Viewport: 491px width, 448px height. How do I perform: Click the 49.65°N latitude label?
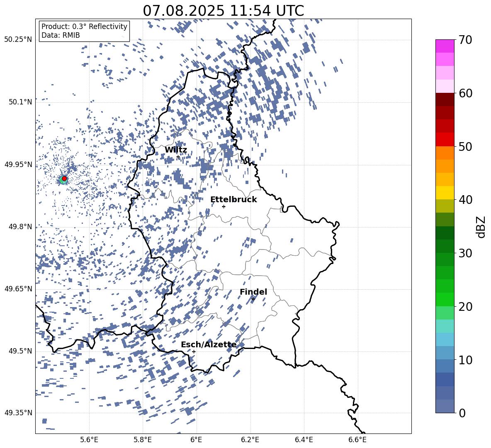(x=18, y=288)
